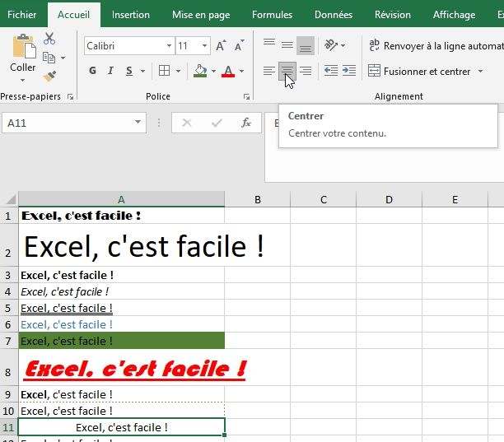504x442 pixels.
Task: Align text left in cell
Action: pos(269,71)
